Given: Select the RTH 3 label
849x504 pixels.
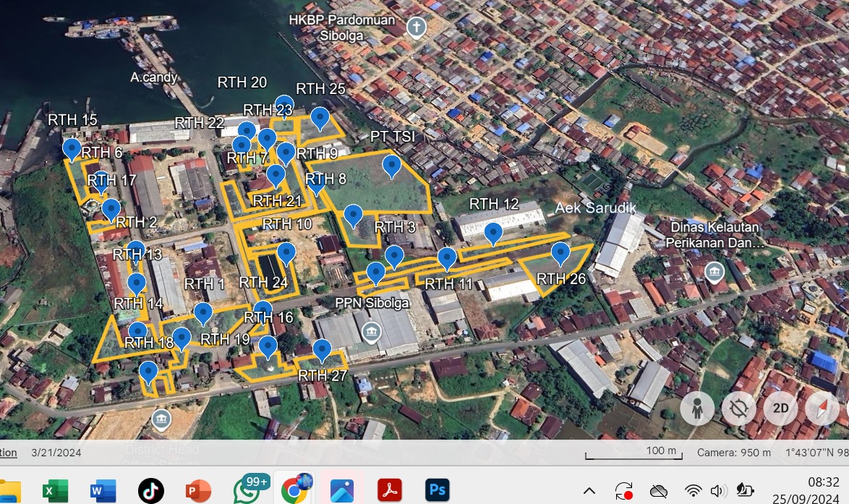Looking at the screenshot, I should pos(396,227).
